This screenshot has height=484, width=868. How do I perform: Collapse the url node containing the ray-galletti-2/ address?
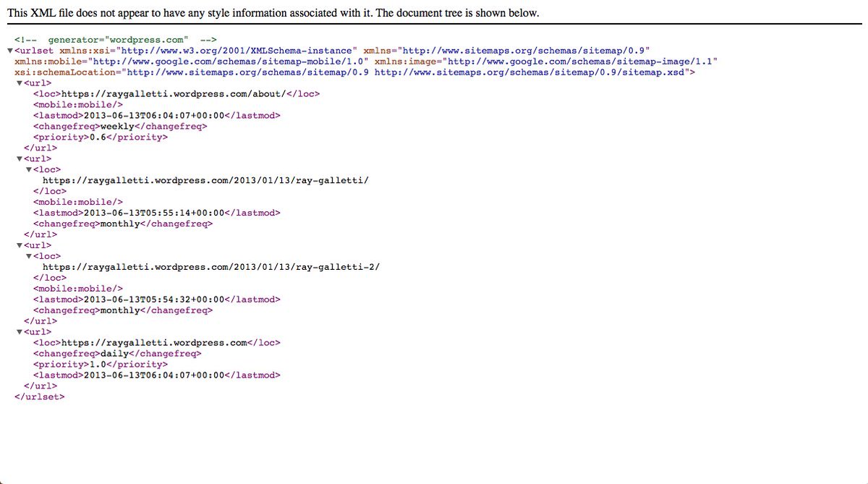pos(20,246)
